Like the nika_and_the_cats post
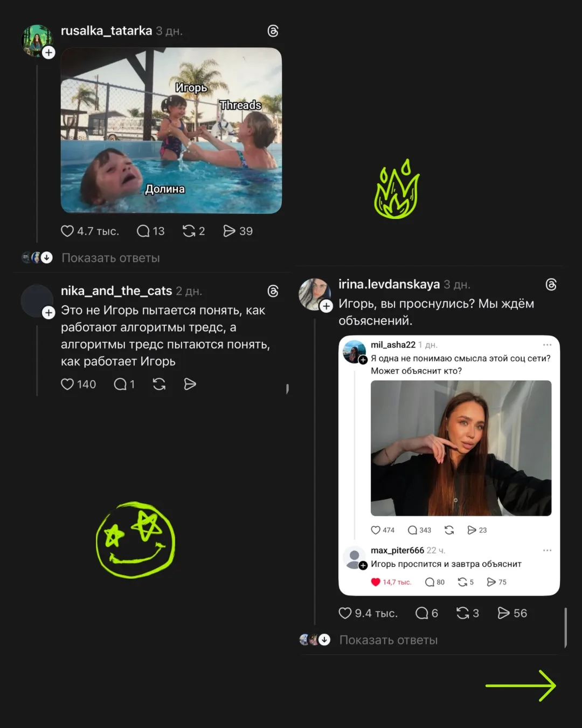 (67, 384)
